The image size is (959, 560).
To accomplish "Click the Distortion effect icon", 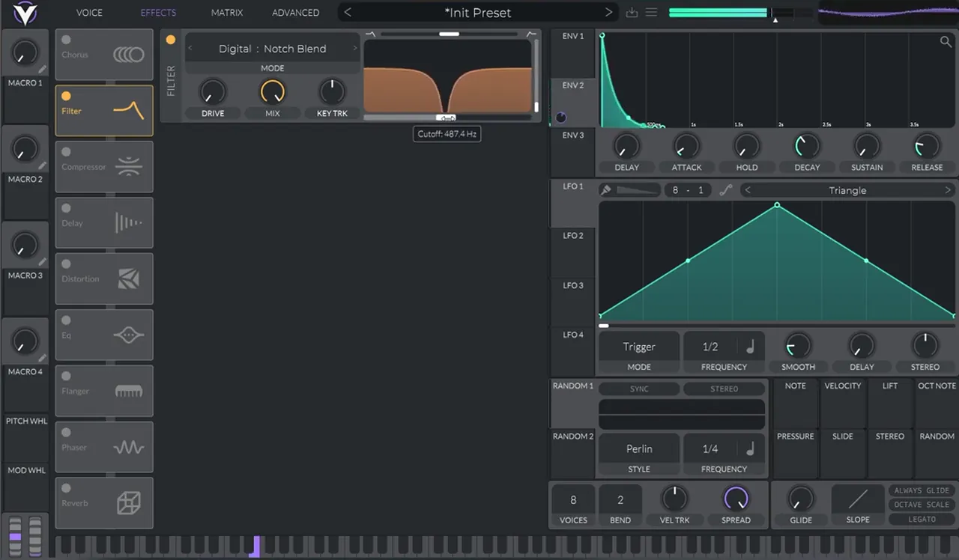I will (x=128, y=279).
